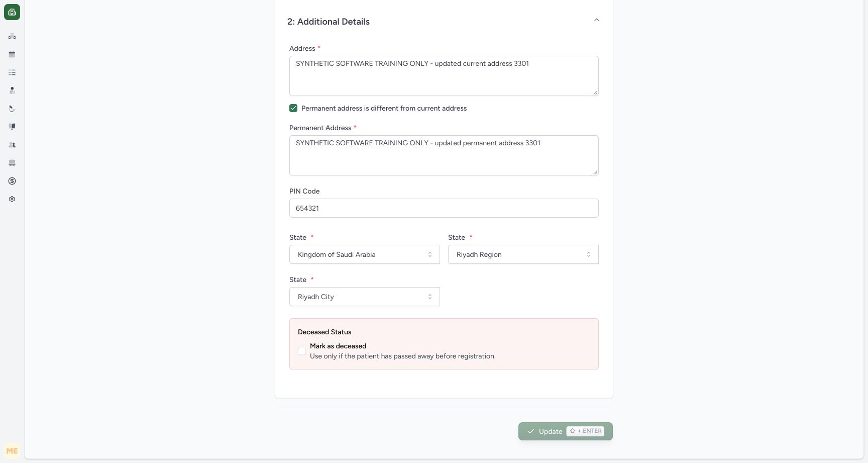Click the 'Permanent Address' label
868x463 pixels.
[x=320, y=128]
